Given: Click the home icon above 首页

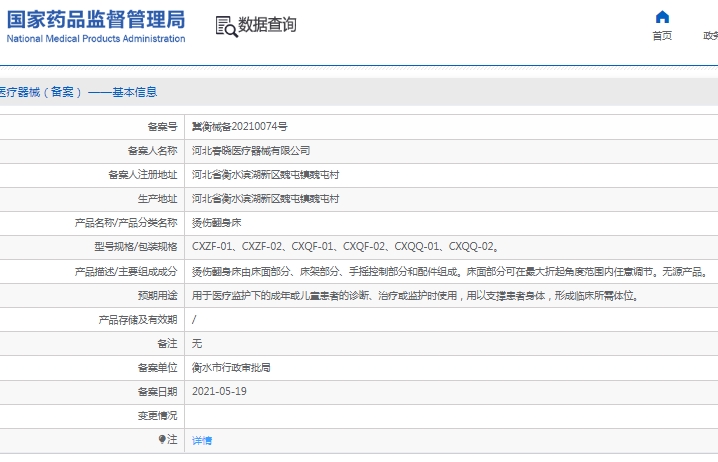Looking at the screenshot, I should point(662,17).
